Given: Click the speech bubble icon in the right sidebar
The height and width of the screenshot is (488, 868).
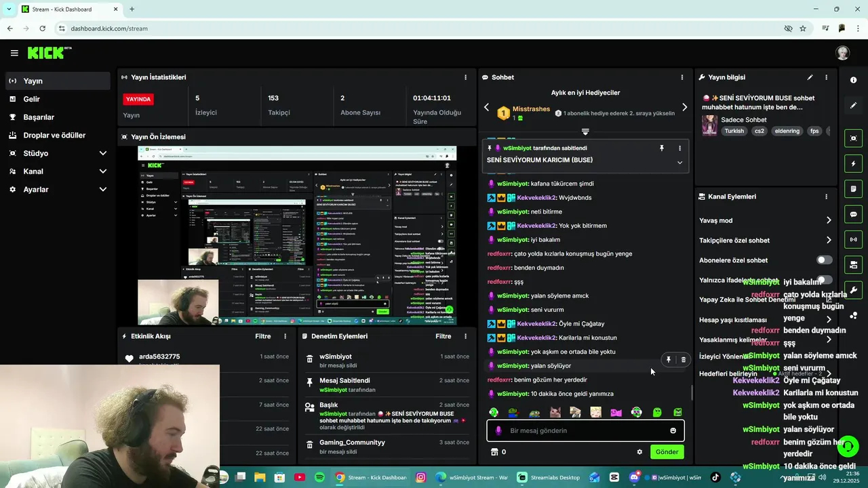Looking at the screenshot, I should point(853,214).
